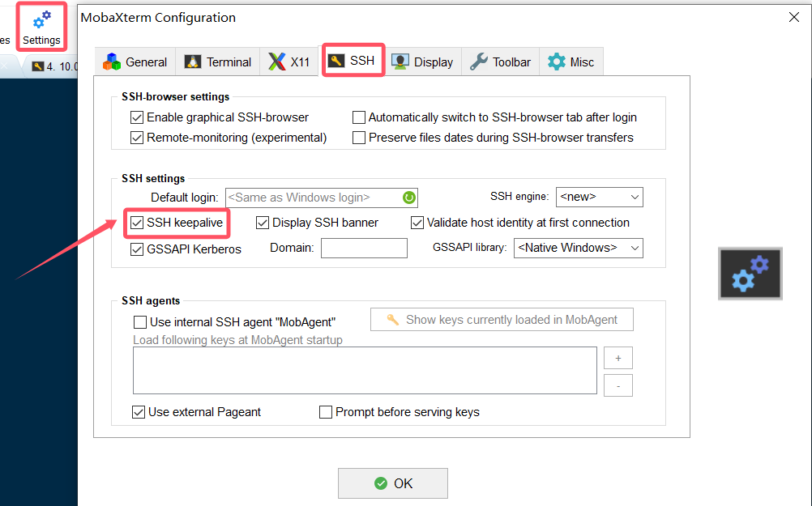Image resolution: width=812 pixels, height=506 pixels.
Task: Go to the Toolbar tab
Action: click(500, 62)
